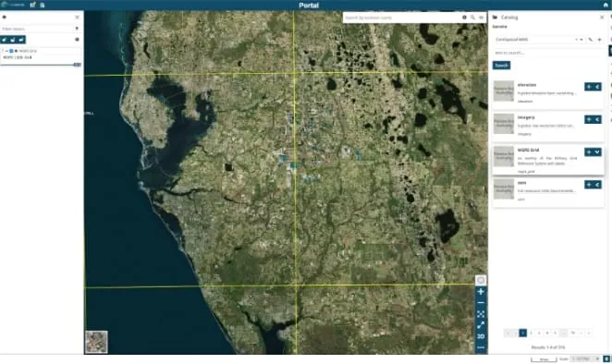Viewport: 612px width, 364px height.
Task: Go to catalog results page 4
Action: point(547,333)
